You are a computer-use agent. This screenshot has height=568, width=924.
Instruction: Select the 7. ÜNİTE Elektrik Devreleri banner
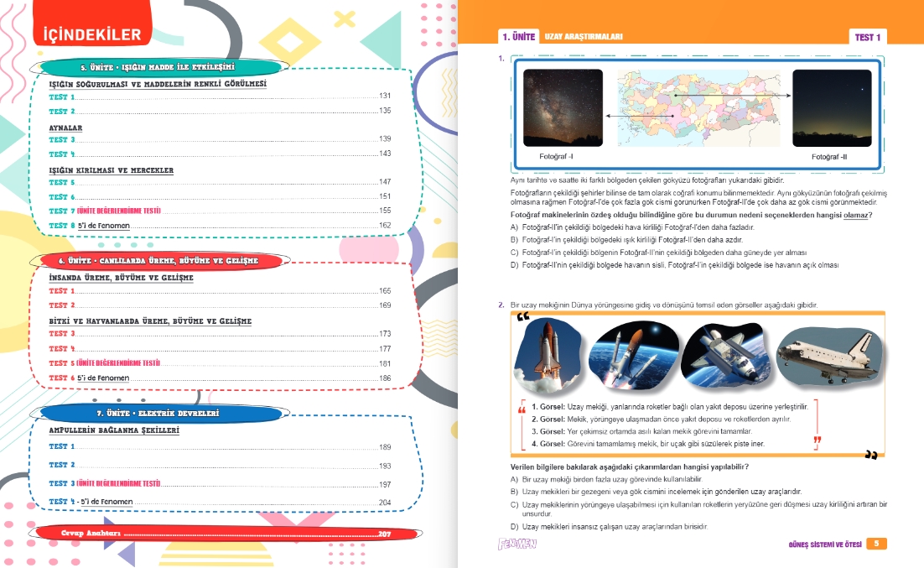click(158, 414)
